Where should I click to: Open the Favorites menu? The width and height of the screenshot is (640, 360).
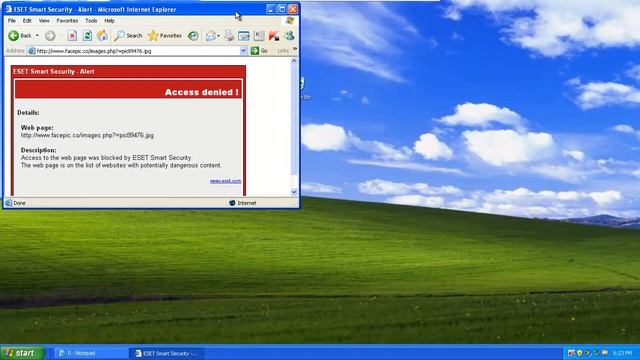(67, 20)
